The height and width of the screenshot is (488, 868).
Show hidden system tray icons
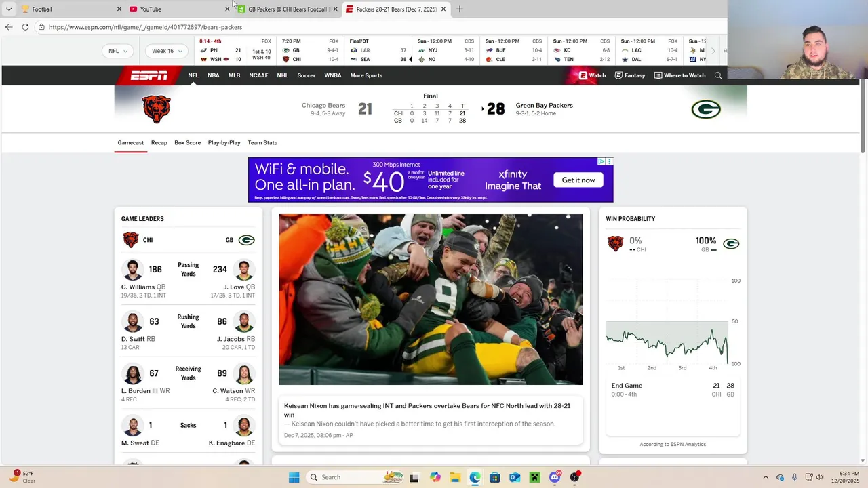click(x=766, y=477)
